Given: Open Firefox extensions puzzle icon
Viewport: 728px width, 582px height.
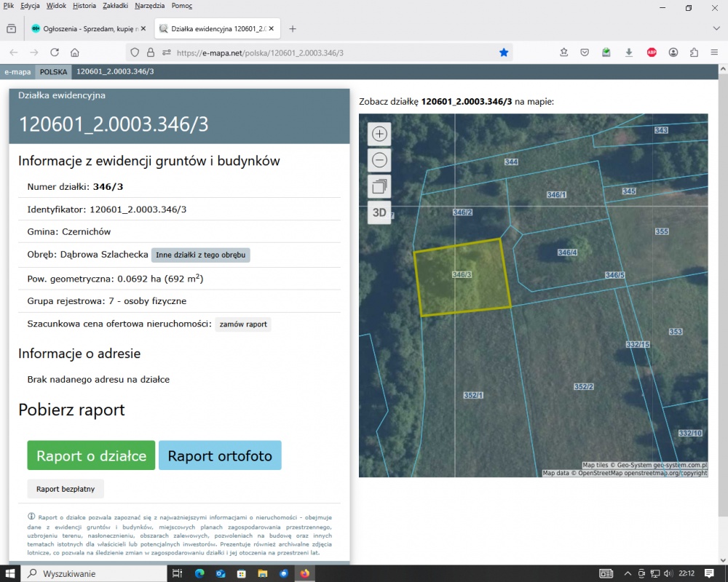Looking at the screenshot, I should (694, 52).
